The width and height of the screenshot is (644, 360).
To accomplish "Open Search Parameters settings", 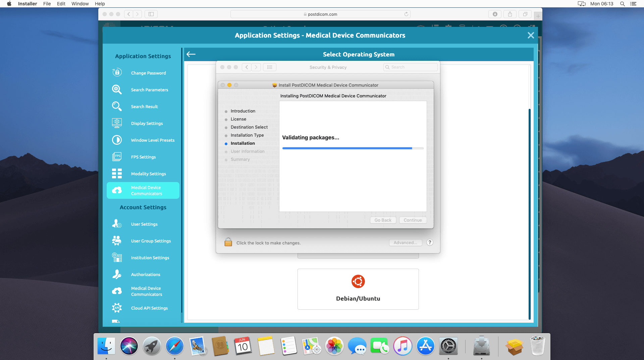I will coord(143,90).
